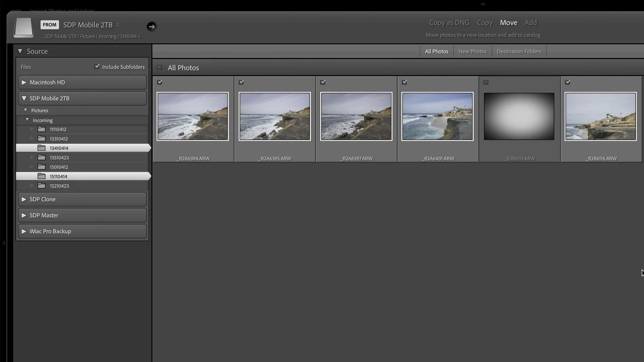The height and width of the screenshot is (362, 644).
Task: Select the 13510423 folder in the tree
Action: pos(59,157)
